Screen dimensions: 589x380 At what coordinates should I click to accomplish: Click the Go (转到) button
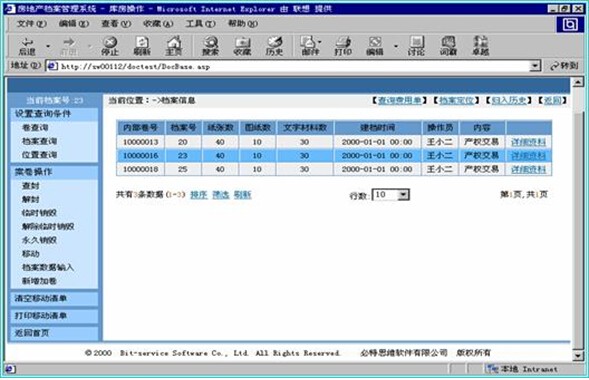564,66
